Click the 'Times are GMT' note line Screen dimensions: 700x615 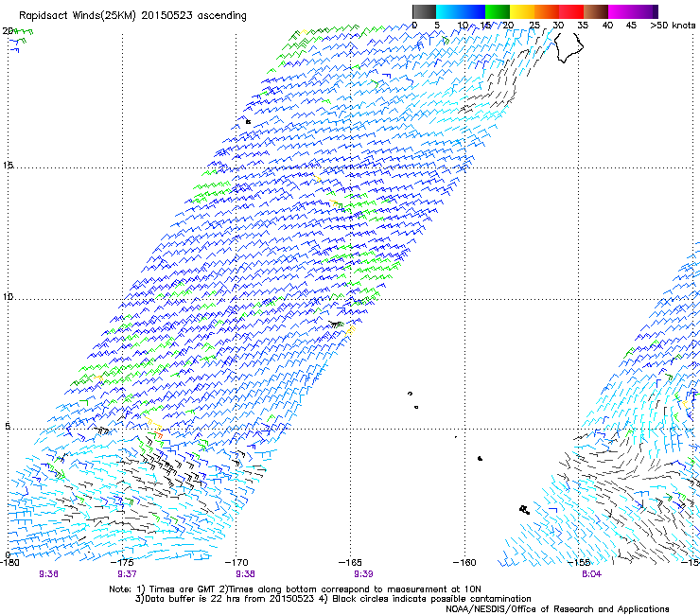pyautogui.click(x=295, y=589)
